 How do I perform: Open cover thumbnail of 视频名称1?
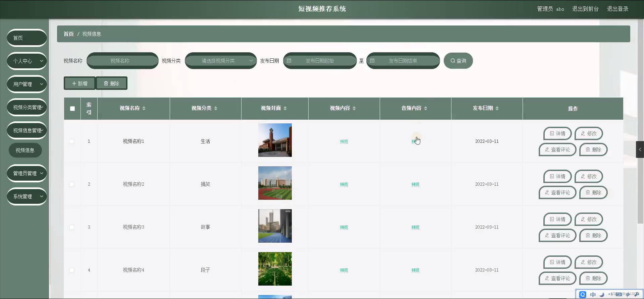[x=275, y=140]
